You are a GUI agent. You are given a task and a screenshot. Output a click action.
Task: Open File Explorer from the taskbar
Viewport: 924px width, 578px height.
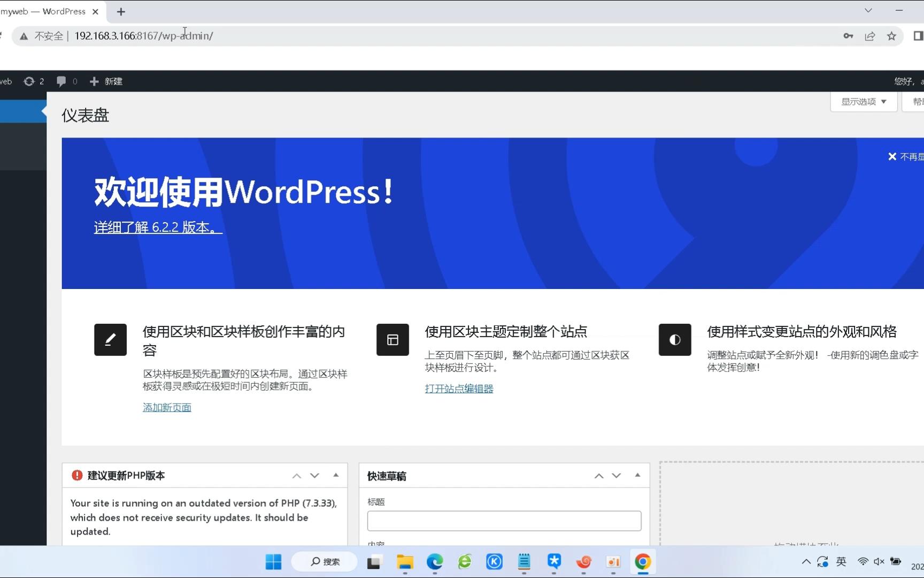pos(405,562)
